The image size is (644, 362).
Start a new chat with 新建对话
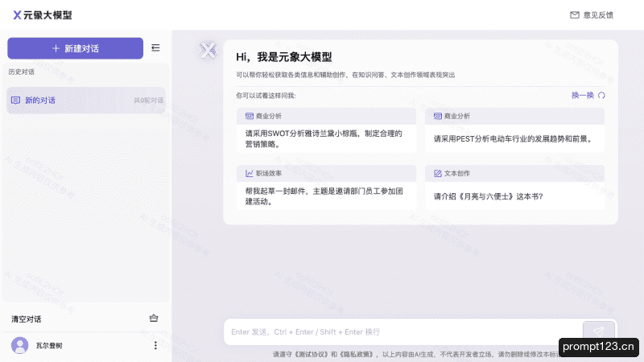tap(75, 48)
